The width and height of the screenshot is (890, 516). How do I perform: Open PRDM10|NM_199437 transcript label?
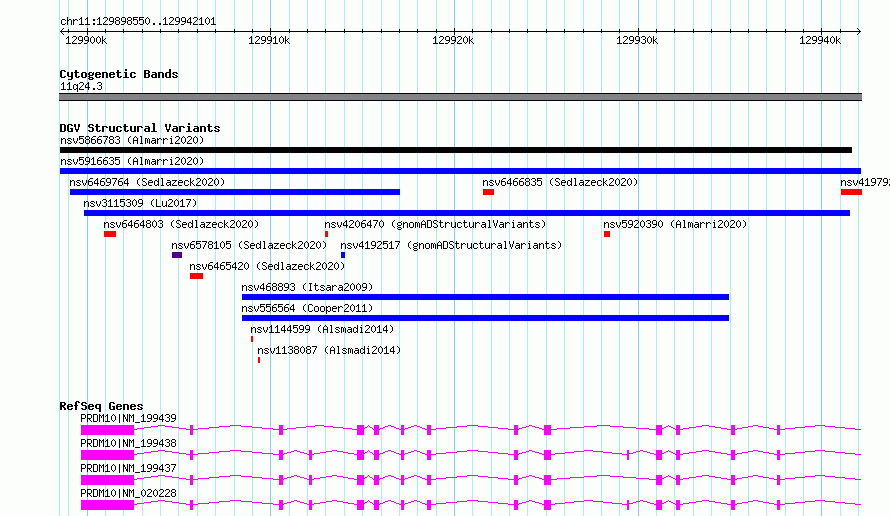pos(128,468)
